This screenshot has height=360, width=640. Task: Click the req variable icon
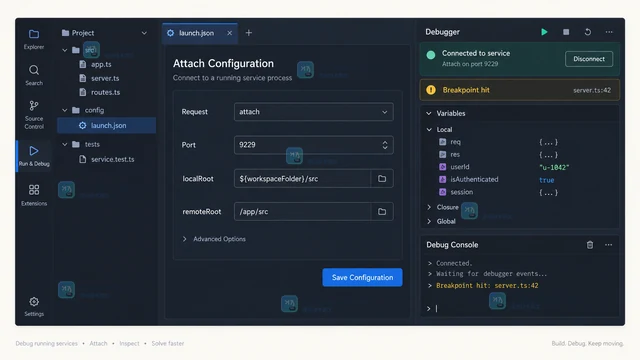(442, 142)
